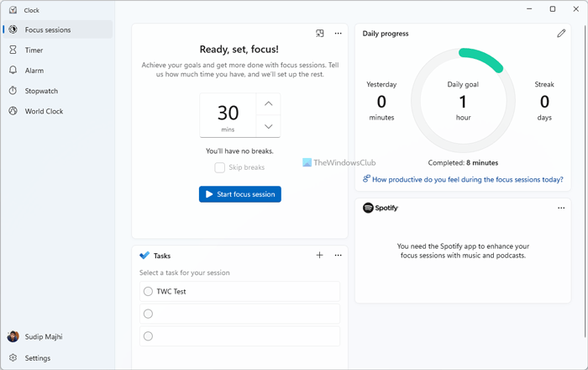Increase focus minutes with up chevron
Image resolution: width=588 pixels, height=370 pixels.
(x=268, y=104)
